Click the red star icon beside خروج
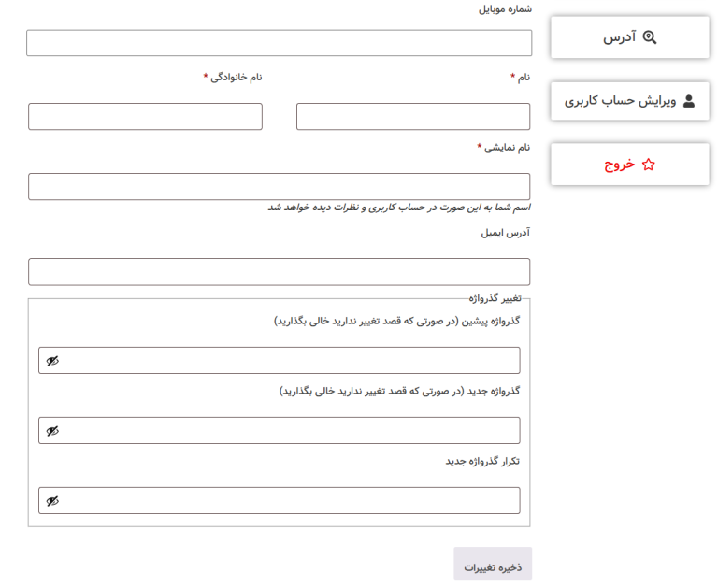The image size is (718, 588). pyautogui.click(x=649, y=165)
